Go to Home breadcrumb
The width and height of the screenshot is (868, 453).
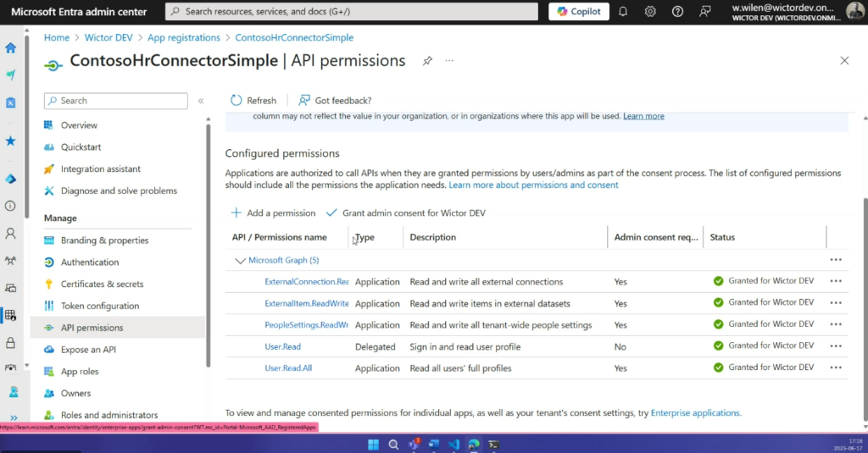pyautogui.click(x=57, y=37)
